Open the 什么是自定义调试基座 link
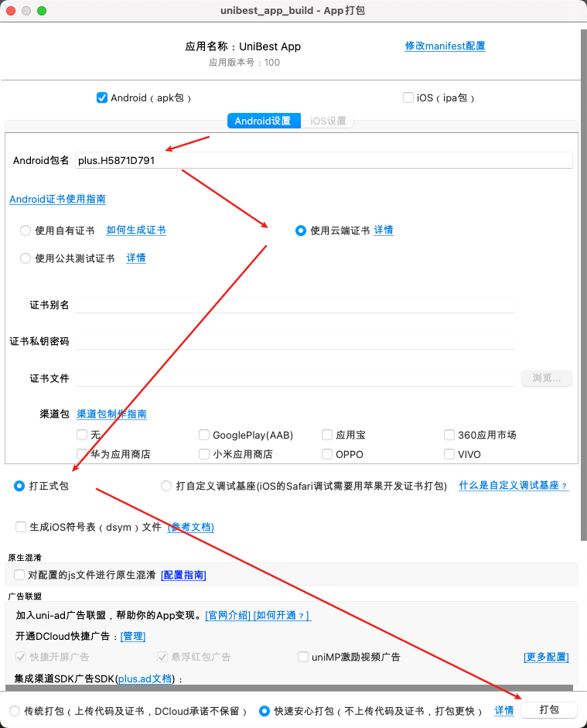The image size is (587, 728). point(514,486)
